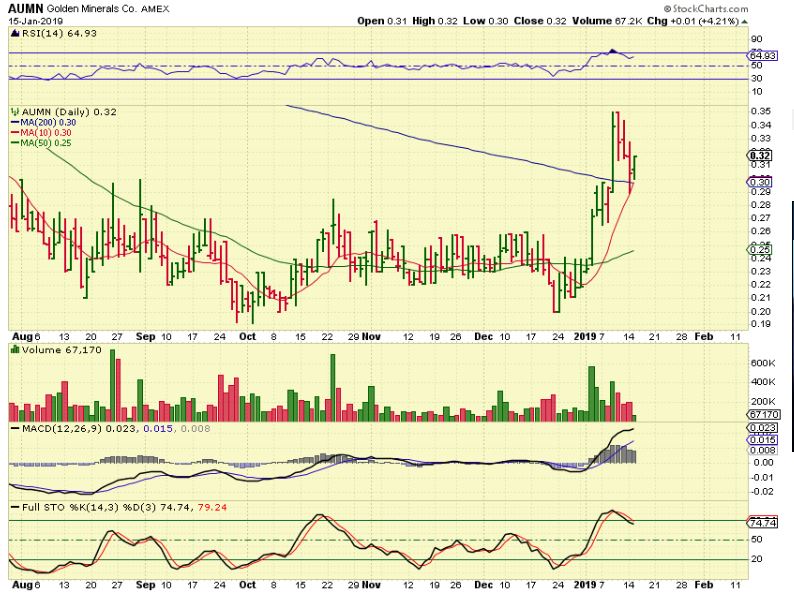The width and height of the screenshot is (794, 595).
Task: Click the 67170 volume value tag
Action: point(763,413)
